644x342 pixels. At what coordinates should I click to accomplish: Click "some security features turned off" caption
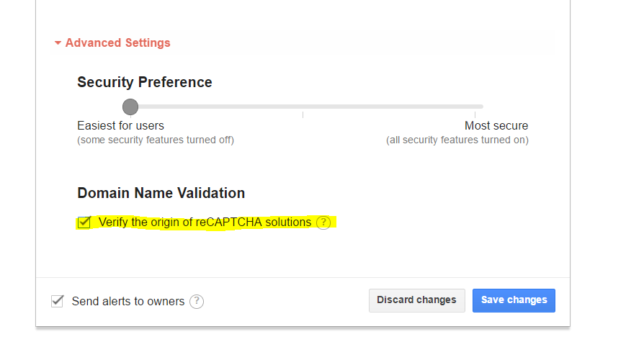point(156,140)
